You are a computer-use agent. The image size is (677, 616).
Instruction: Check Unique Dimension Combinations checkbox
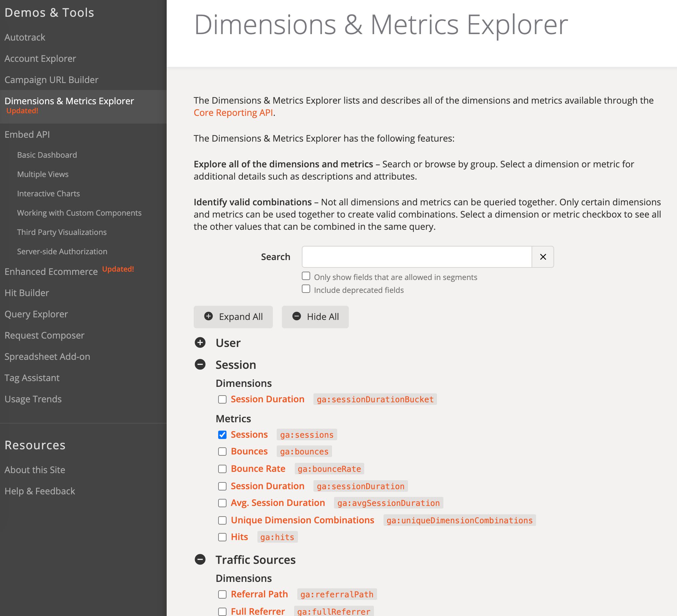222,520
